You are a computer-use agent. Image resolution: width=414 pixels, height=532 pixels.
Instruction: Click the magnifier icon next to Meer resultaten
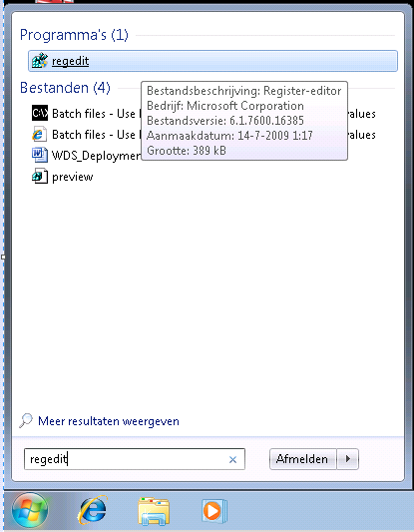pyautogui.click(x=26, y=421)
